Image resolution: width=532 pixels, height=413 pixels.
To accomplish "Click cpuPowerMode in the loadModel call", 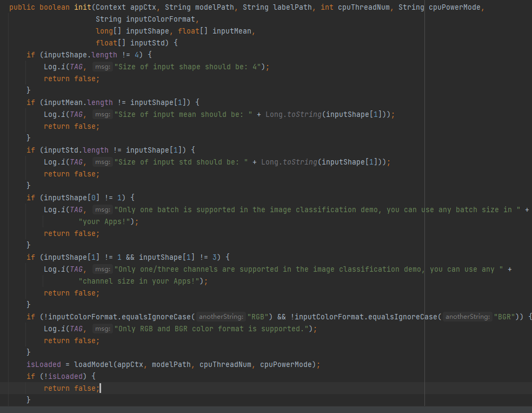I will [x=285, y=364].
